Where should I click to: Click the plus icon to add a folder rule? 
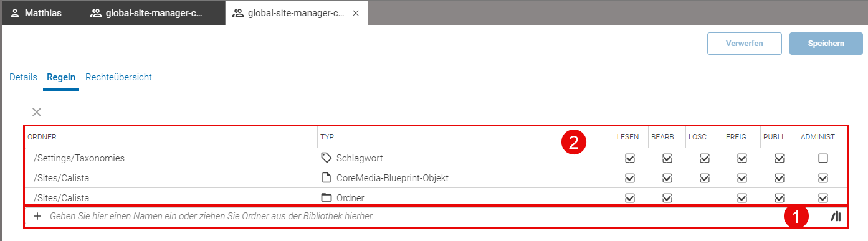(x=37, y=216)
